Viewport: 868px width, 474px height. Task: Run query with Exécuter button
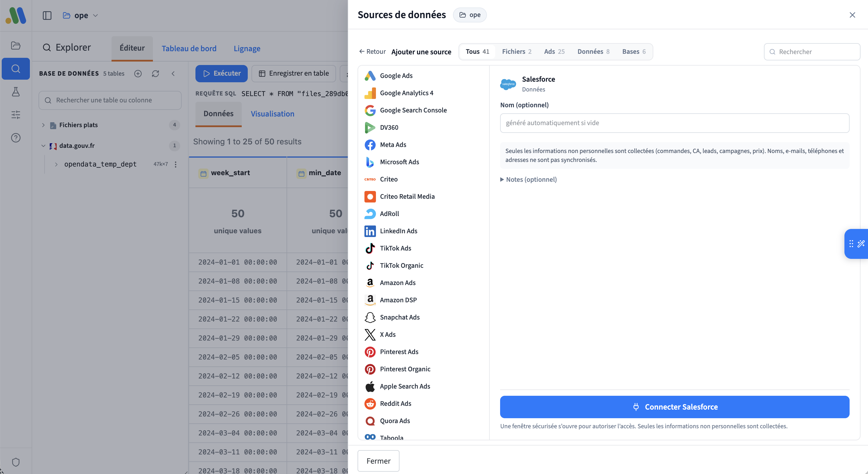pos(221,74)
